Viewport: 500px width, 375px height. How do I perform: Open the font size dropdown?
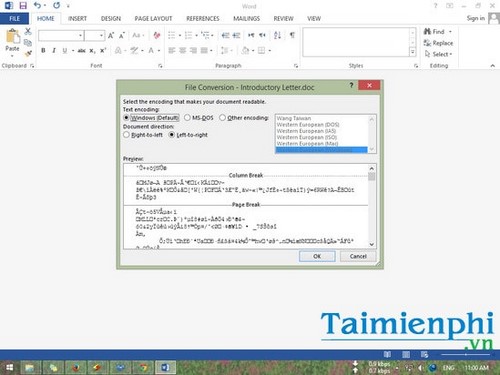pos(102,35)
